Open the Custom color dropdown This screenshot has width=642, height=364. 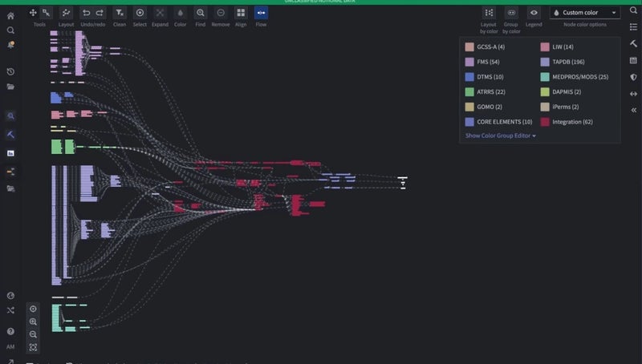pyautogui.click(x=585, y=13)
